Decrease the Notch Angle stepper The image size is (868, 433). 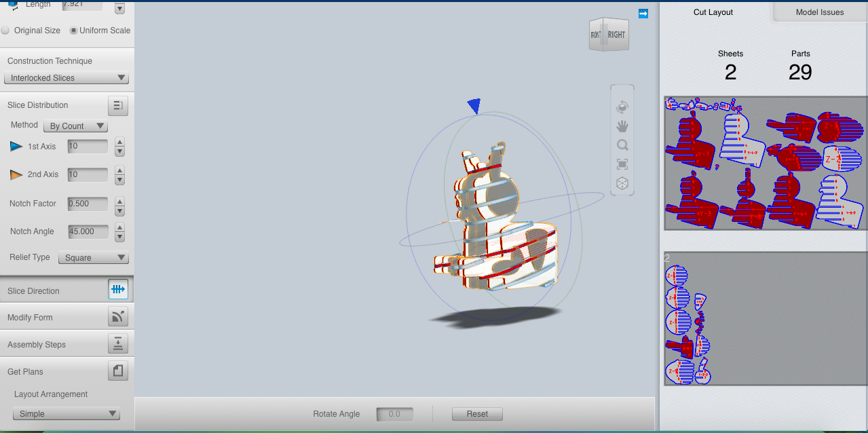coord(119,236)
